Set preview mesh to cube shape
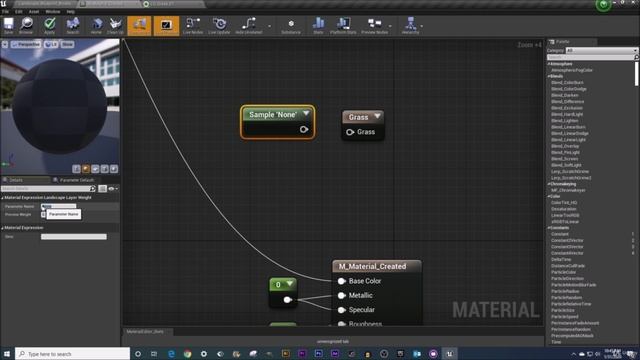640x360 pixels. [104, 169]
